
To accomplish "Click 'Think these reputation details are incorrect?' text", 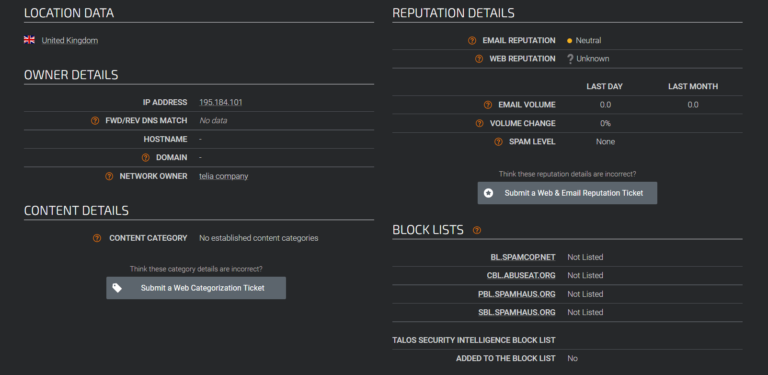I will pyautogui.click(x=567, y=174).
